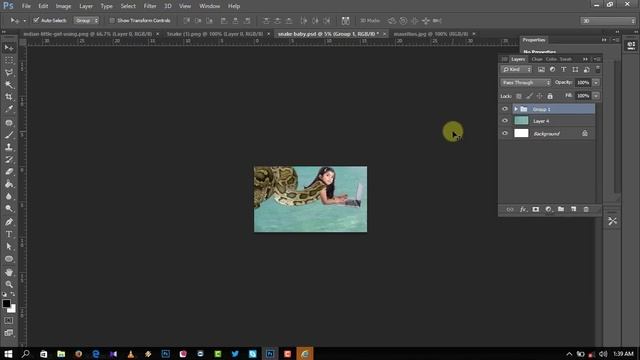Hide the Background layer eye
640x360 pixels.
(x=505, y=133)
